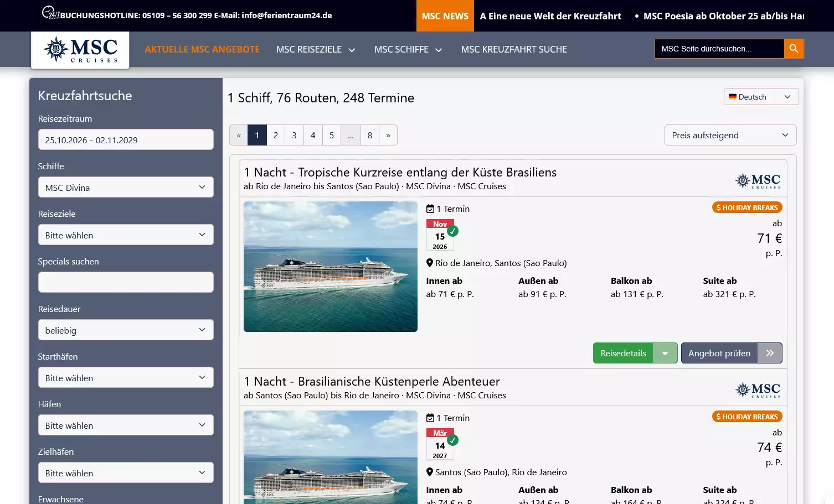
Task: Click Holiday Breaks badge on 71 € offer
Action: click(747, 207)
